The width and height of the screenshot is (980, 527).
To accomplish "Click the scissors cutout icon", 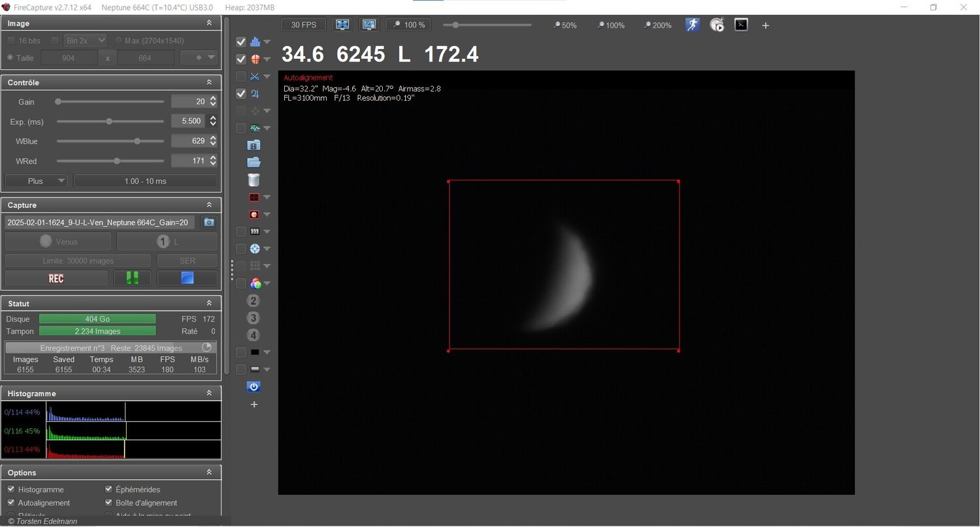I will (255, 76).
